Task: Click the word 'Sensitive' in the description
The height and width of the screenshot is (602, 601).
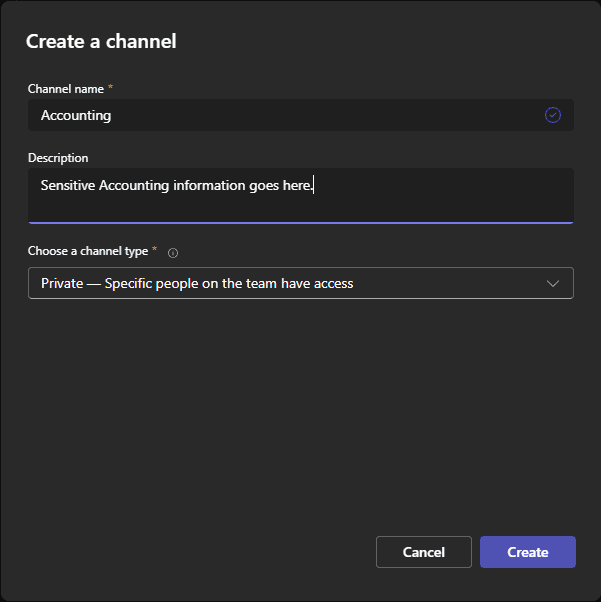Action: [x=68, y=185]
